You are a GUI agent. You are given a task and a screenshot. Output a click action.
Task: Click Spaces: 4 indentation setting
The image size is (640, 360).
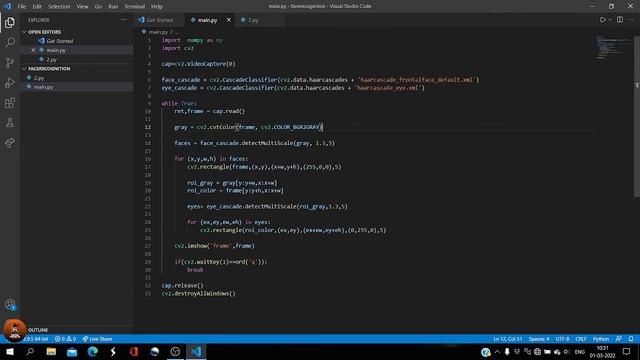[539, 339]
